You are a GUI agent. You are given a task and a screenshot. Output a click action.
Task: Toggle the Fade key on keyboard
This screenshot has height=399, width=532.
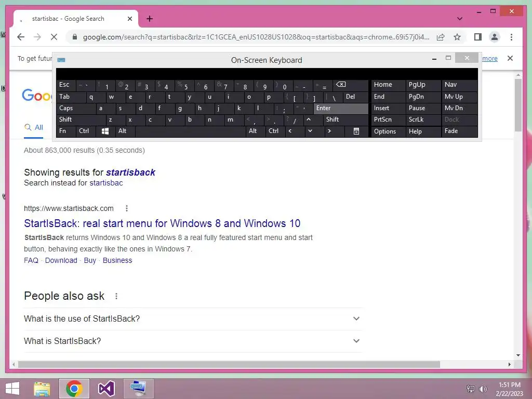click(x=459, y=131)
